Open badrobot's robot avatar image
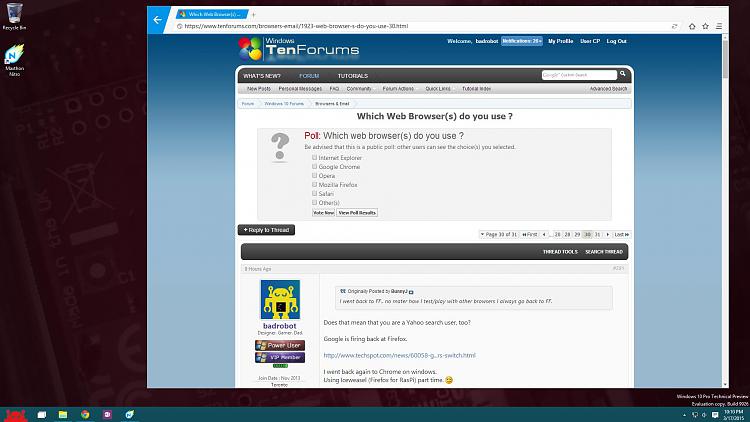The width and height of the screenshot is (750, 422). point(280,300)
